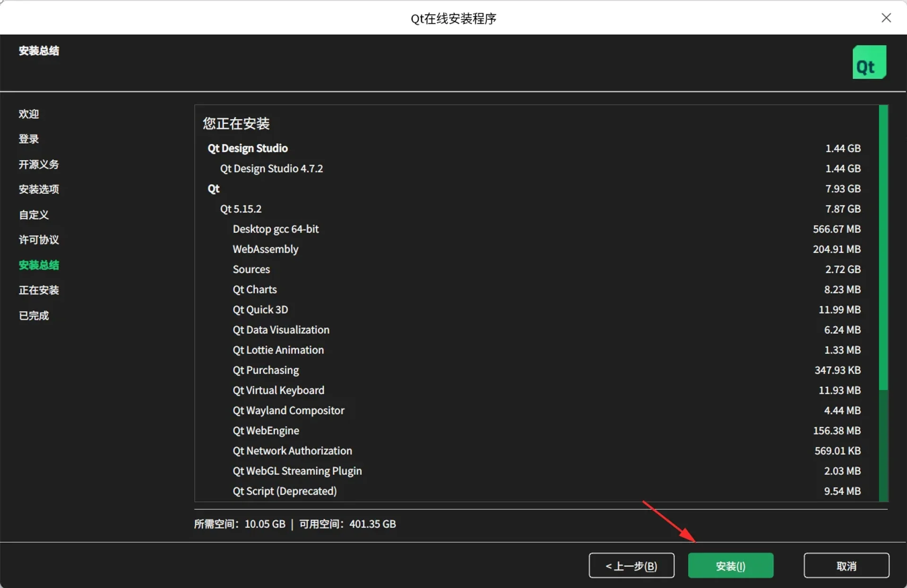Select the 自定义 sidebar step
The width and height of the screenshot is (907, 588).
click(34, 214)
